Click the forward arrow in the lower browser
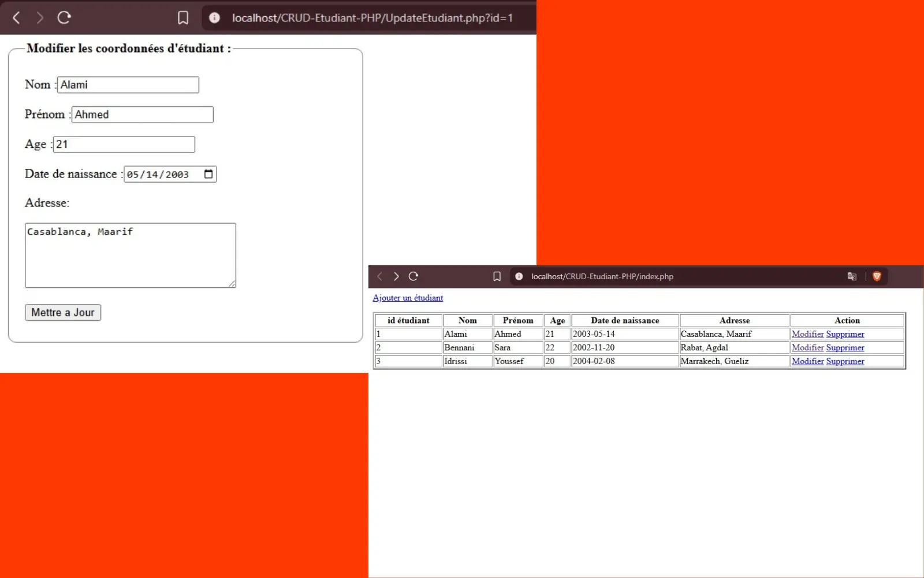The image size is (924, 578). [396, 276]
